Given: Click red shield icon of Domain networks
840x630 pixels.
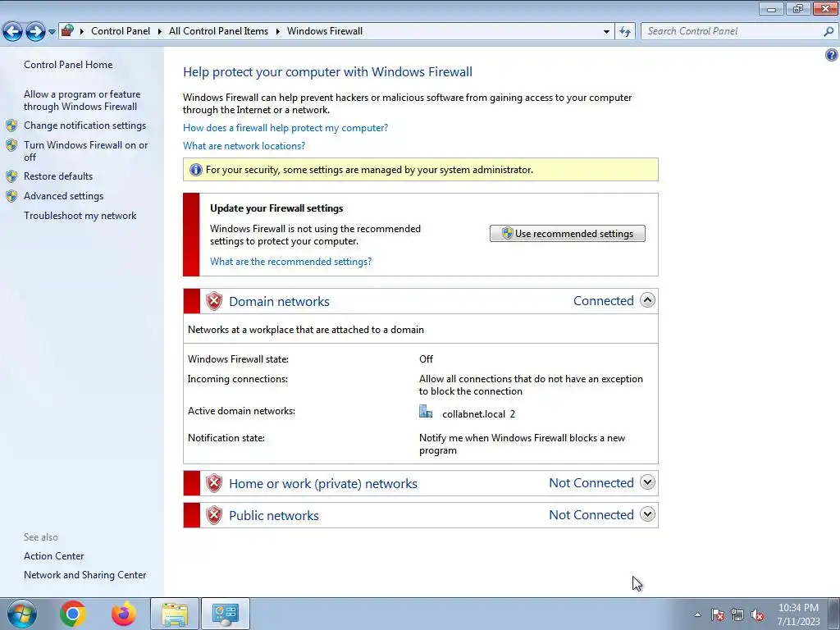Looking at the screenshot, I should pos(214,301).
